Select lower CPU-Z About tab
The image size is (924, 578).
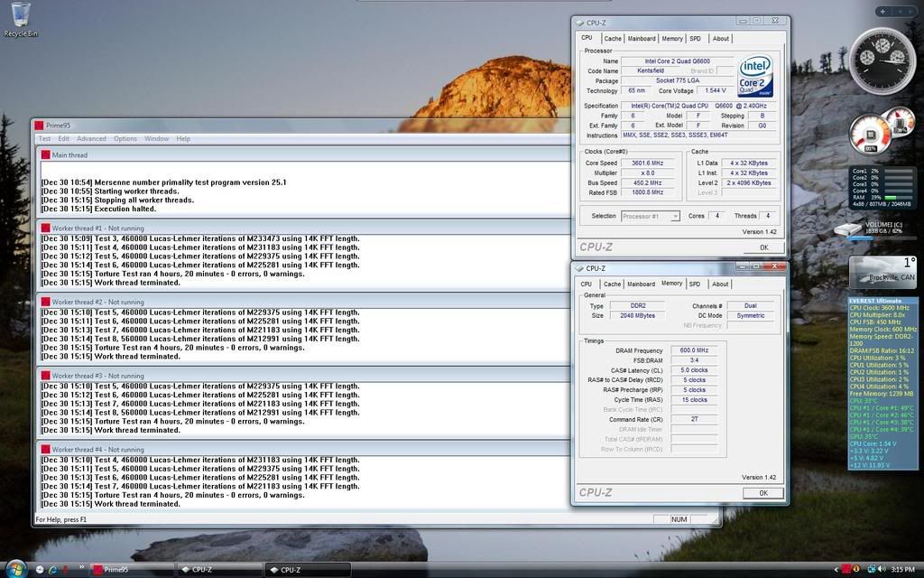click(720, 284)
